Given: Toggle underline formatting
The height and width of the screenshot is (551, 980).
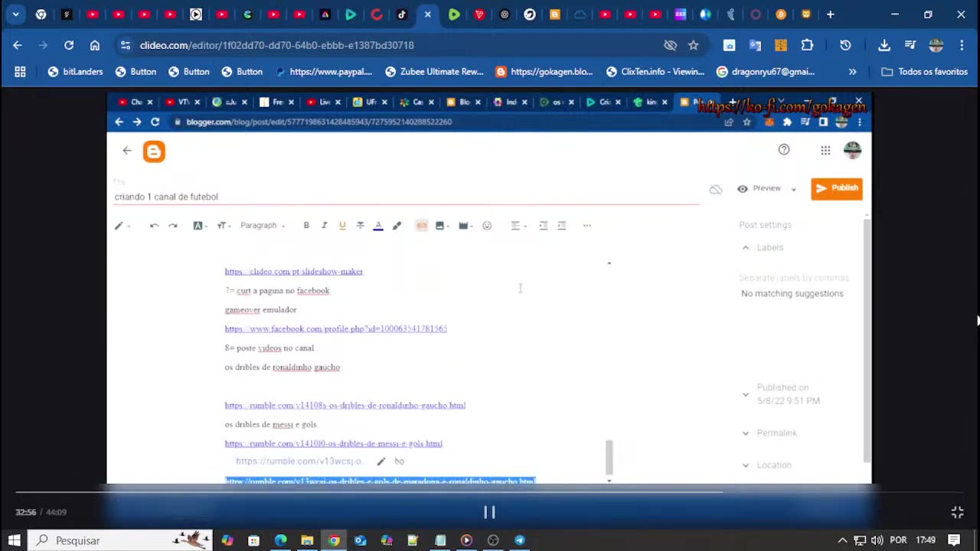Looking at the screenshot, I should (x=342, y=226).
